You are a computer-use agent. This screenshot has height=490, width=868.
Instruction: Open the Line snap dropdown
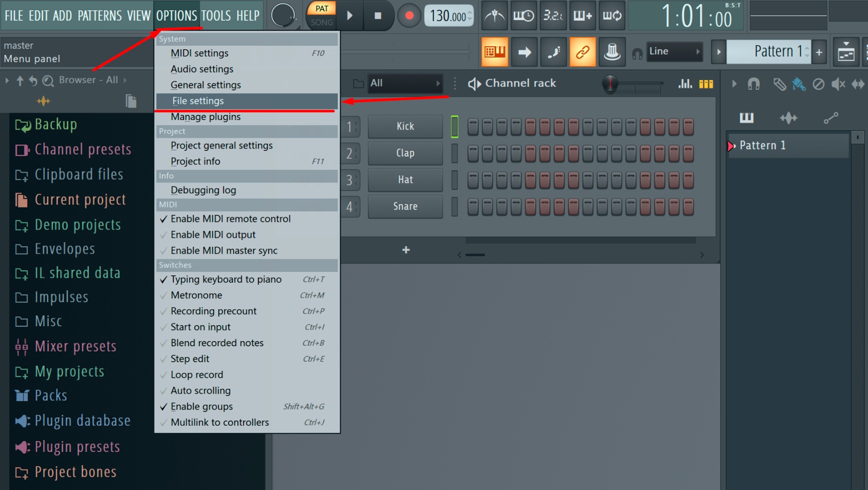tap(674, 51)
